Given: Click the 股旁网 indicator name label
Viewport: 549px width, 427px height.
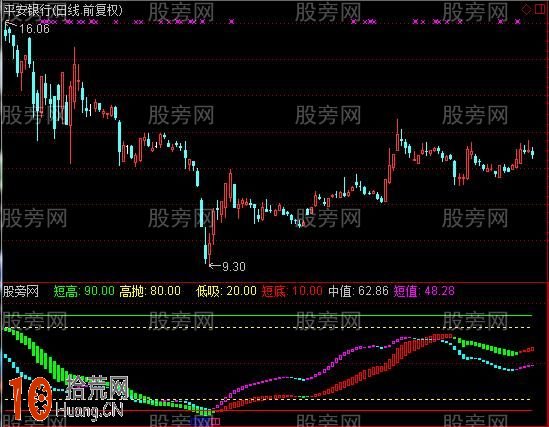Looking at the screenshot, I should [x=20, y=291].
